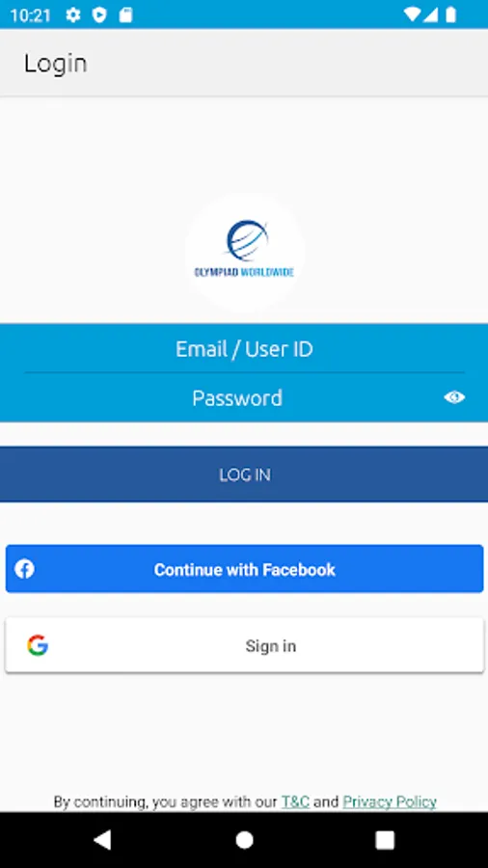Screen dimensions: 488x868
Task: Click the Facebook logo icon
Action: (24, 568)
